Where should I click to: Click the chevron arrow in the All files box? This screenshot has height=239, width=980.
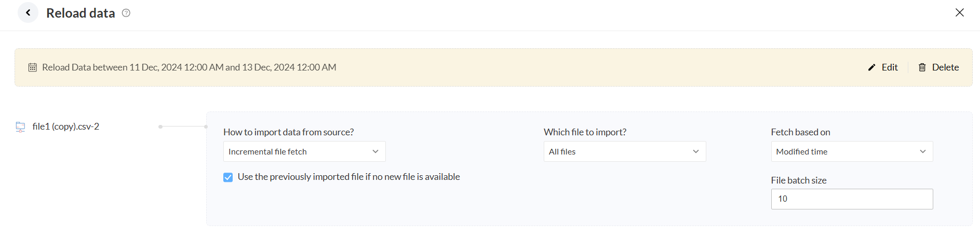695,151
